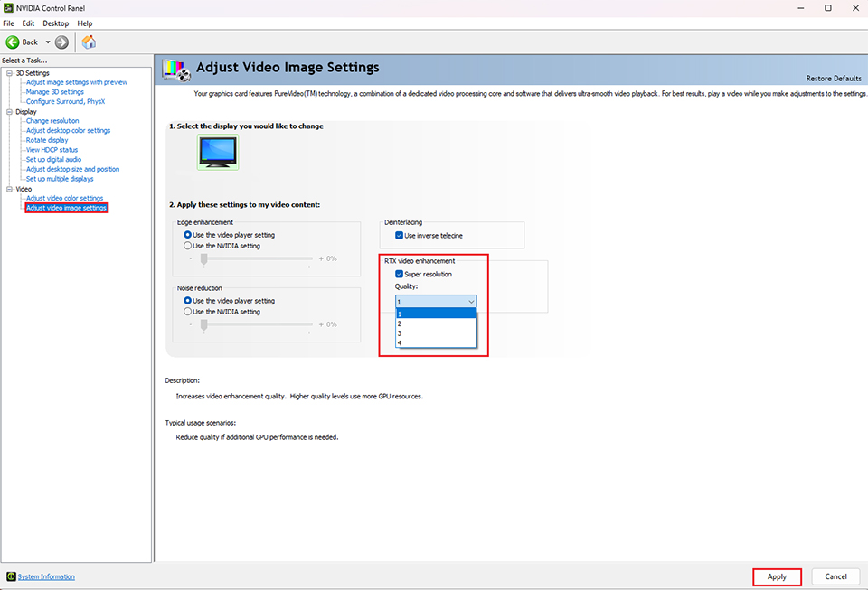Click Restore Defaults in the header
This screenshot has height=590, width=868.
click(x=833, y=78)
